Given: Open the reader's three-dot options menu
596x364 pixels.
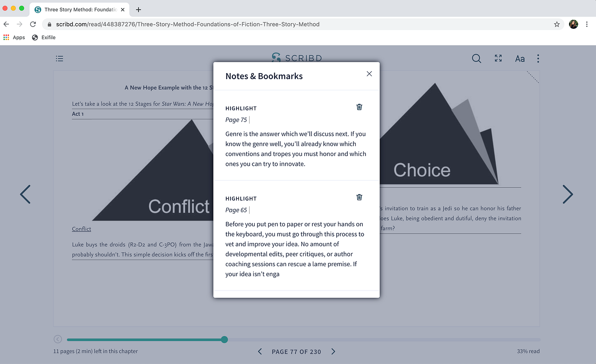Looking at the screenshot, I should 538,58.
